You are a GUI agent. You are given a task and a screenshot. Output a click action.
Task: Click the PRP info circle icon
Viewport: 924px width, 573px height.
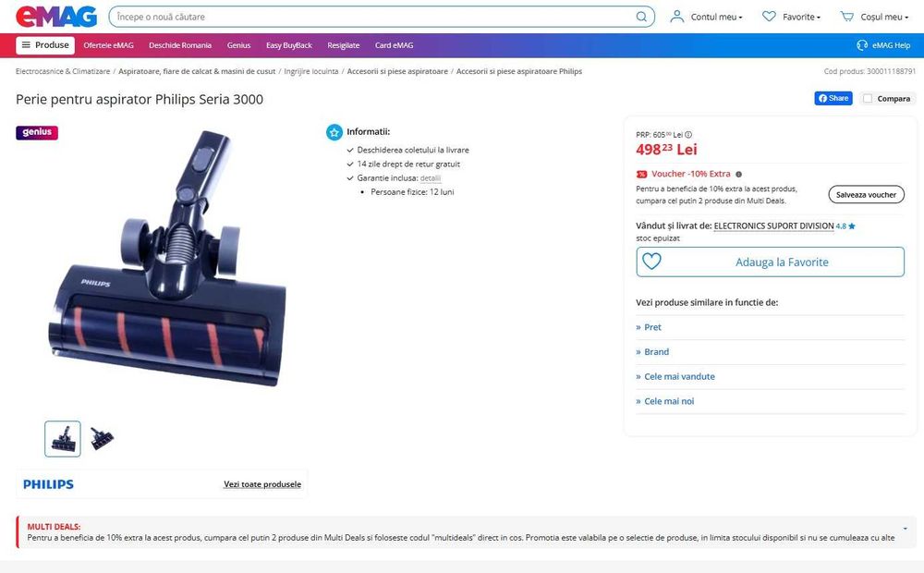click(x=688, y=135)
